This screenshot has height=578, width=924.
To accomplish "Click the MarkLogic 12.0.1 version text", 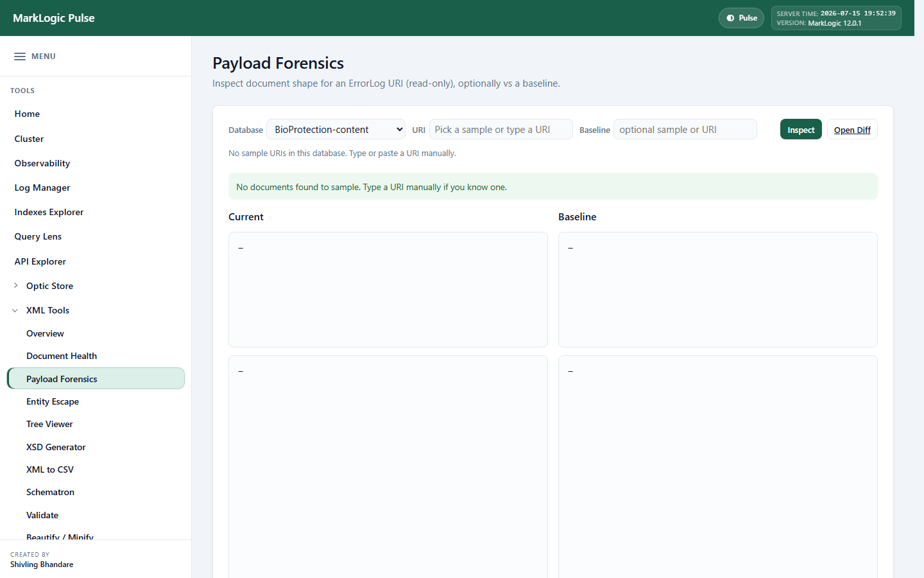I will click(x=834, y=23).
